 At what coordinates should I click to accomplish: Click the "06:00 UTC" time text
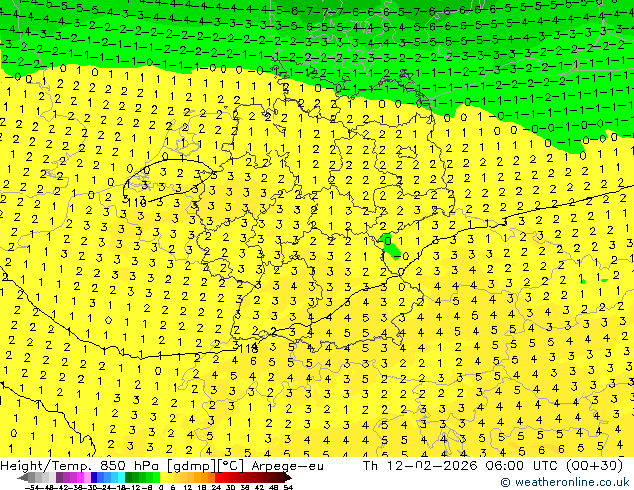523,466
